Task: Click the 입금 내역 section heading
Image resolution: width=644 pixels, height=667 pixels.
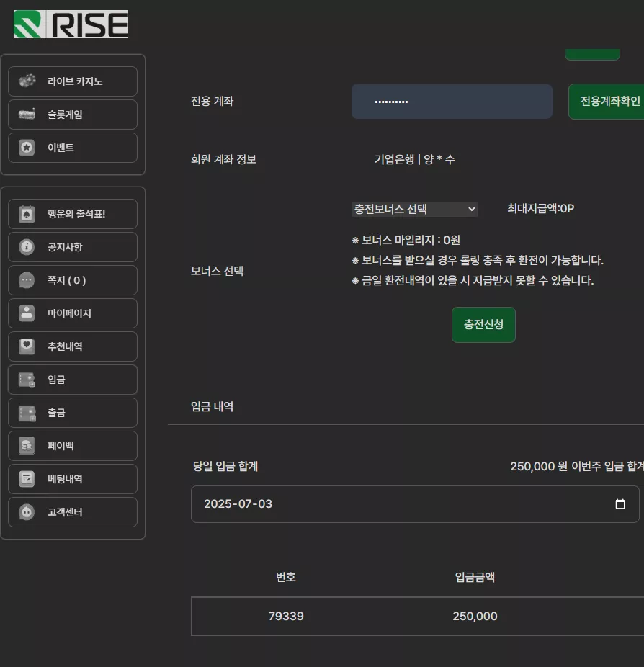Action: click(212, 406)
